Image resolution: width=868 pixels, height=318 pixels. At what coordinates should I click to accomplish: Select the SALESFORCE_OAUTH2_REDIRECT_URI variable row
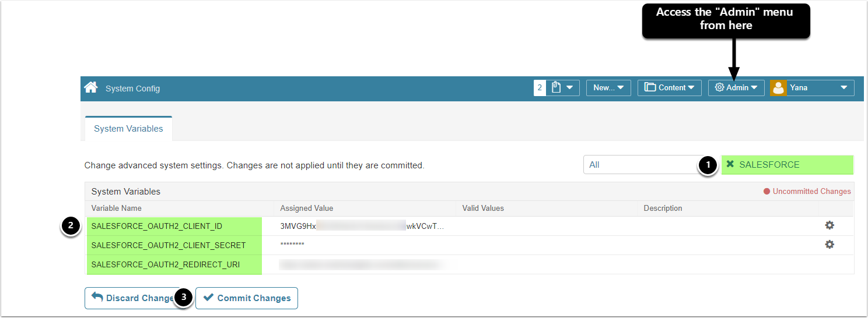(x=165, y=264)
